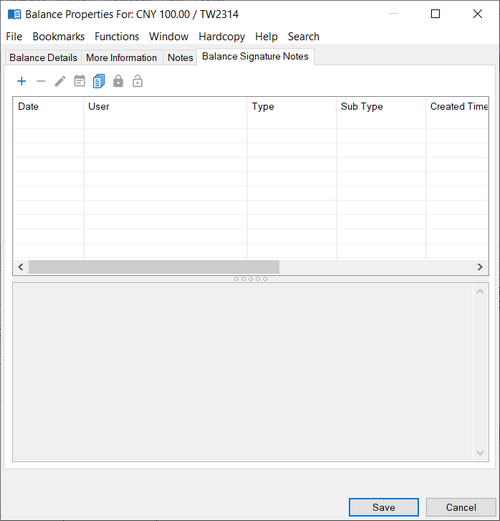Open the Hardcopy menu
This screenshot has height=521, width=500.
click(x=222, y=36)
